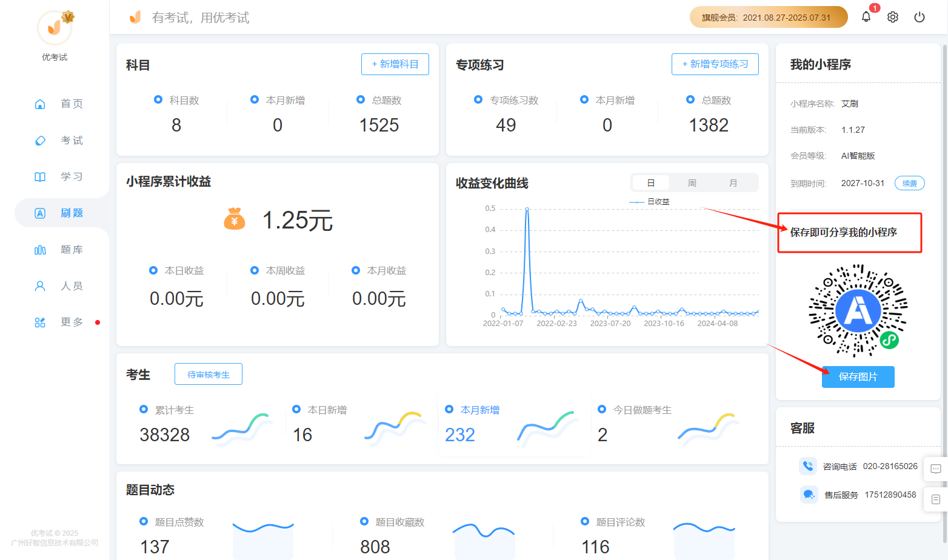Image resolution: width=948 pixels, height=560 pixels.
Task: Click the A icon beside 刷题
Action: pyautogui.click(x=40, y=213)
